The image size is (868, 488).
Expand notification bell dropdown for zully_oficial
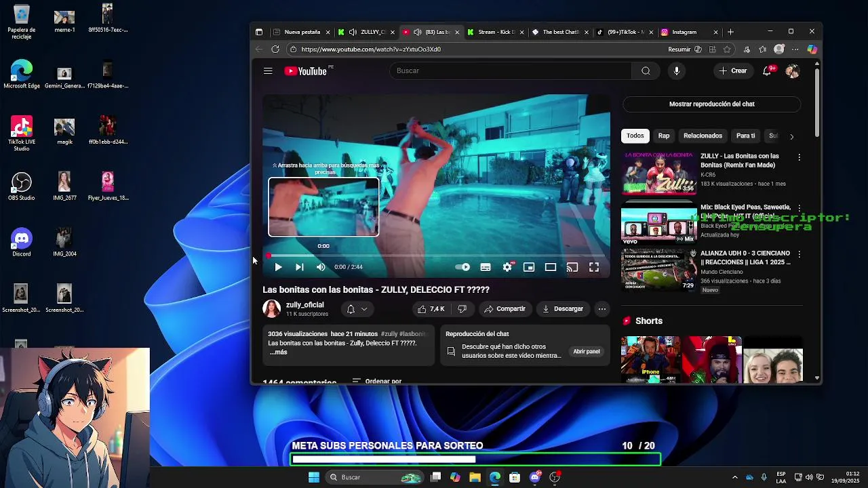[x=357, y=309]
